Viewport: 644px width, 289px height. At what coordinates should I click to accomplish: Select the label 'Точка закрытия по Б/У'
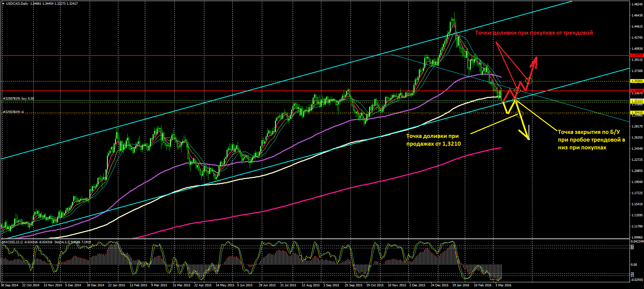tap(589, 132)
